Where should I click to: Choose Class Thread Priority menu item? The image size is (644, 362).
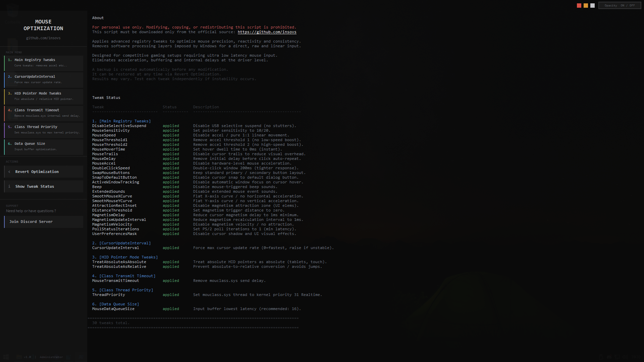(44, 130)
